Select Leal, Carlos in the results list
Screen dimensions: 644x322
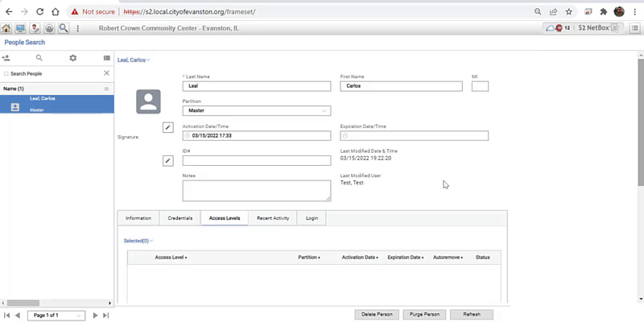click(x=56, y=103)
